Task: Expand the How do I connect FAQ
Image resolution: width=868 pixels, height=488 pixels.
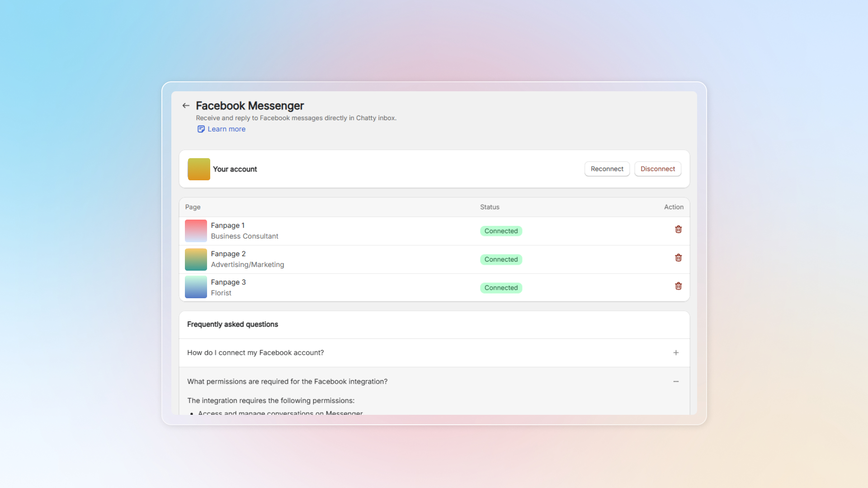Action: (676, 353)
